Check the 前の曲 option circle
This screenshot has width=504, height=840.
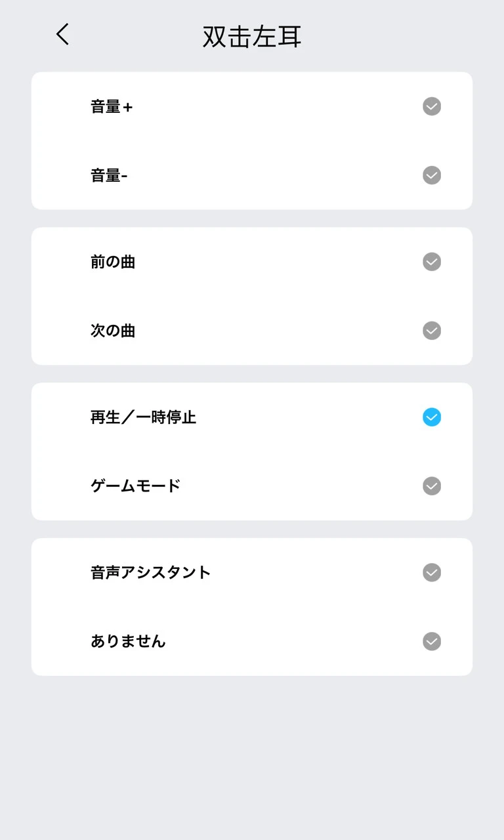point(432,262)
